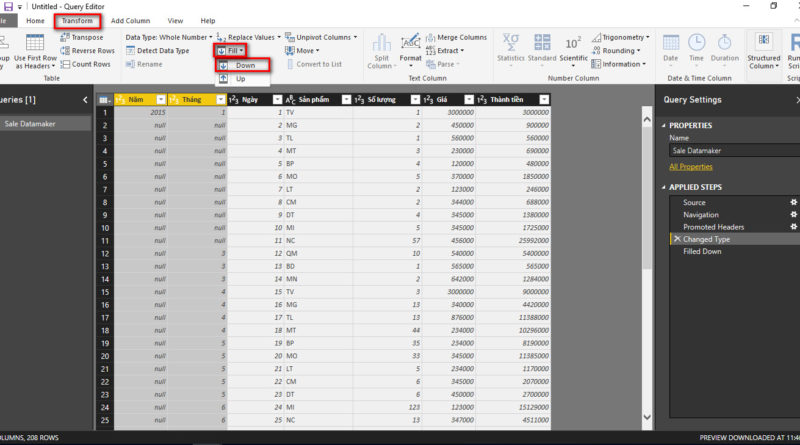Edit the query Name field

pos(728,151)
